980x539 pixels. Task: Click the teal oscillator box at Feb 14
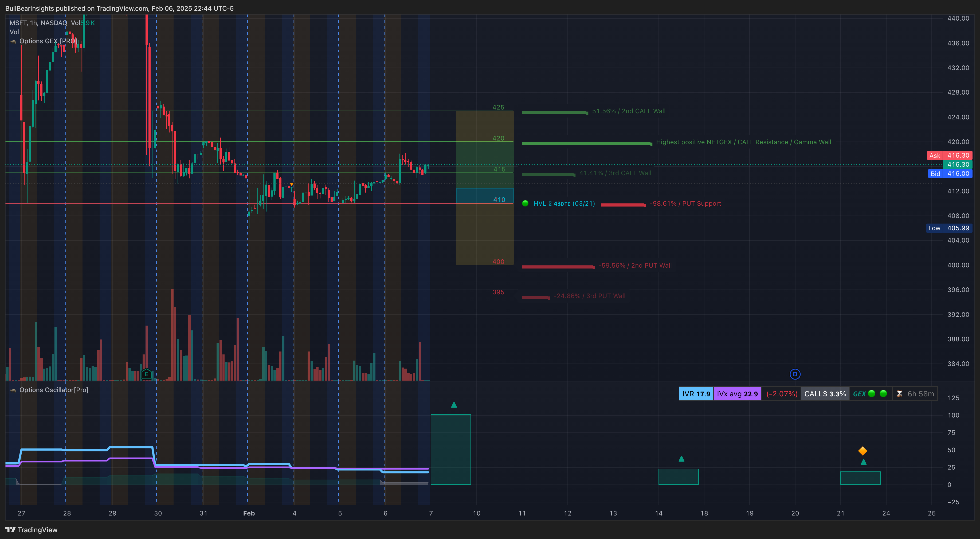pos(678,476)
